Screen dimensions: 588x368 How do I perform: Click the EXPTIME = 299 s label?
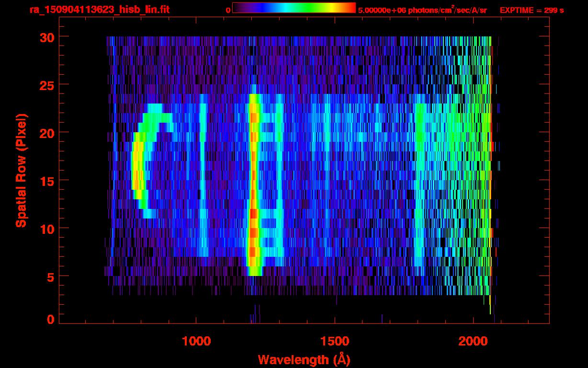pyautogui.click(x=531, y=10)
